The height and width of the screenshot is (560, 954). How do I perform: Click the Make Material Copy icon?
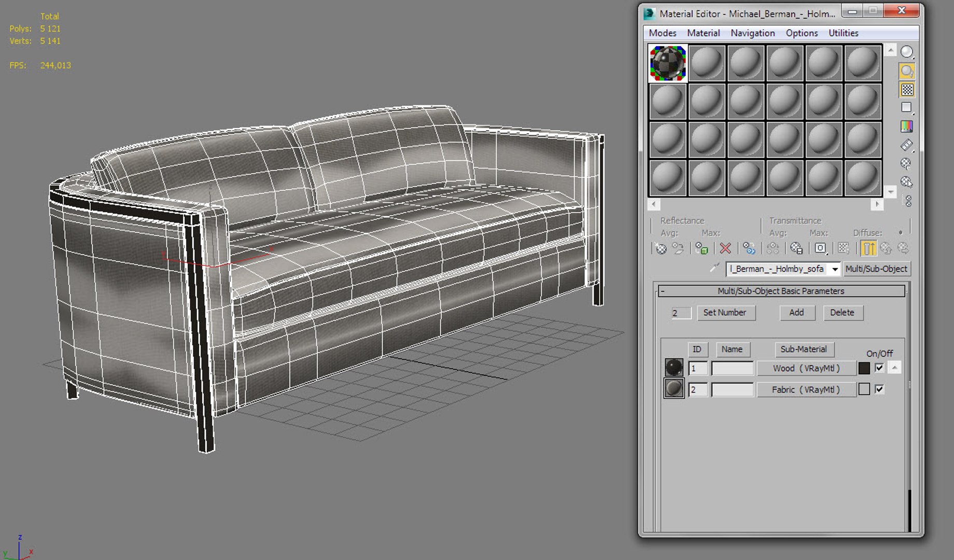click(x=749, y=248)
